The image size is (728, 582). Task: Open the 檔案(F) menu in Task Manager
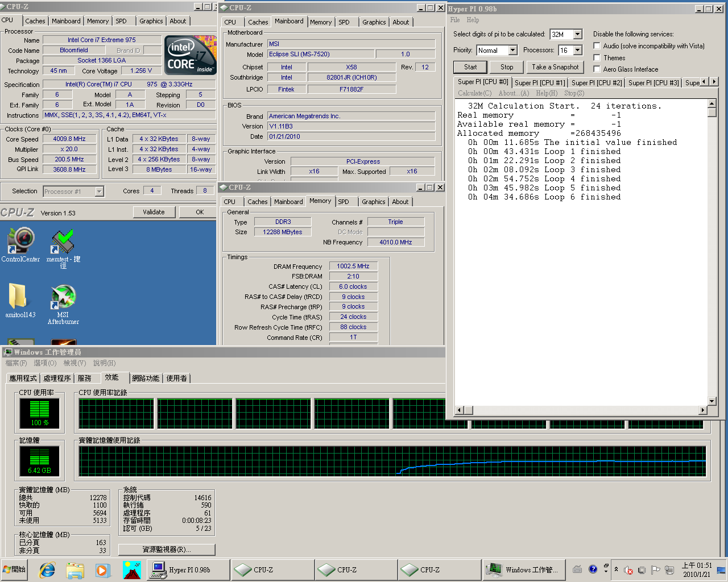pyautogui.click(x=16, y=363)
